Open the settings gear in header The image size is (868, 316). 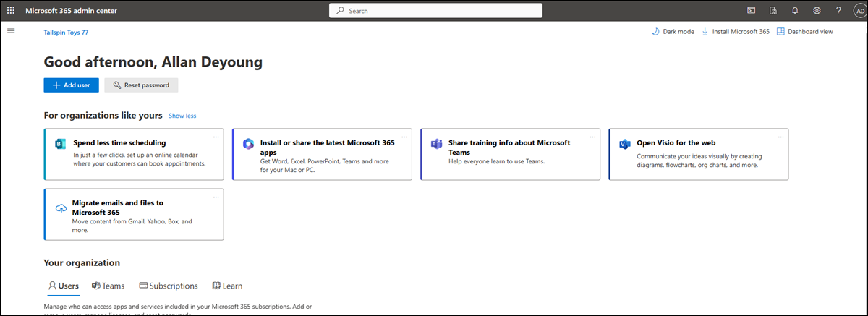click(817, 11)
